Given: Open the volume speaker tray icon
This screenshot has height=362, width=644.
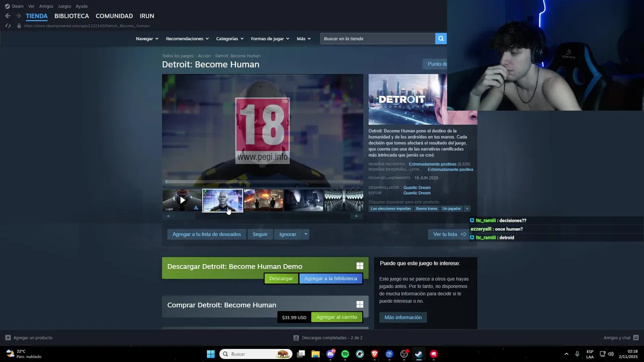Looking at the screenshot, I should point(611,354).
